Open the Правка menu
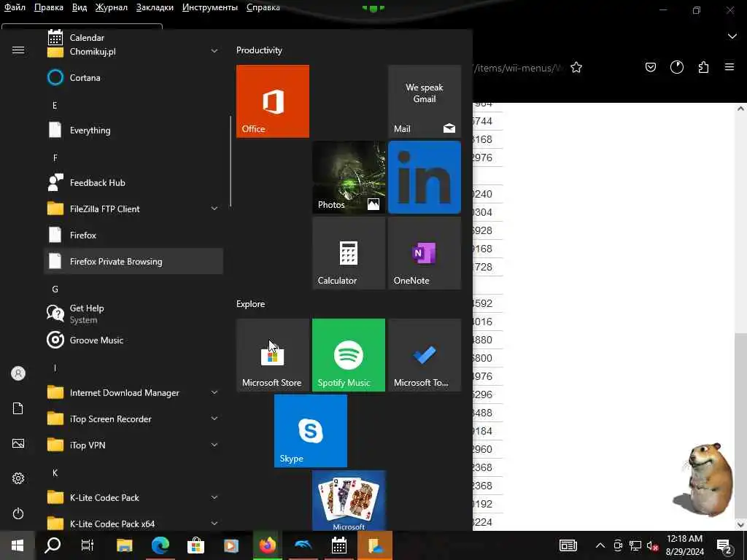This screenshot has height=560, width=747. [x=49, y=7]
